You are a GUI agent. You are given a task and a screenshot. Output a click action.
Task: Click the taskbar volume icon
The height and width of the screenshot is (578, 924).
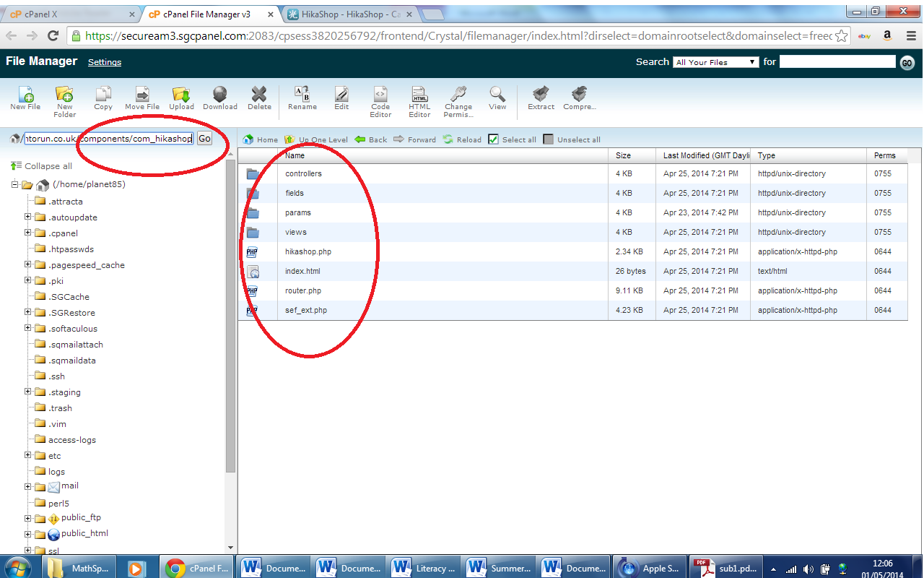tap(808, 569)
